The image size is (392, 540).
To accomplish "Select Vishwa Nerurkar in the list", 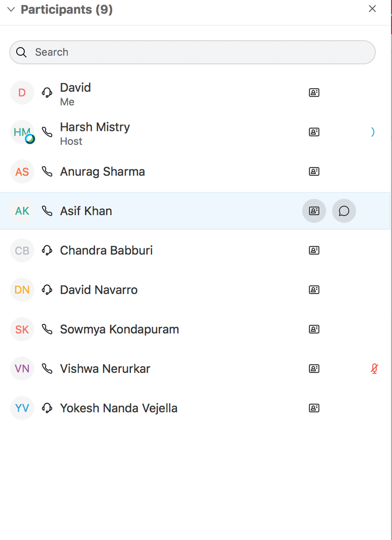I will (x=105, y=369).
